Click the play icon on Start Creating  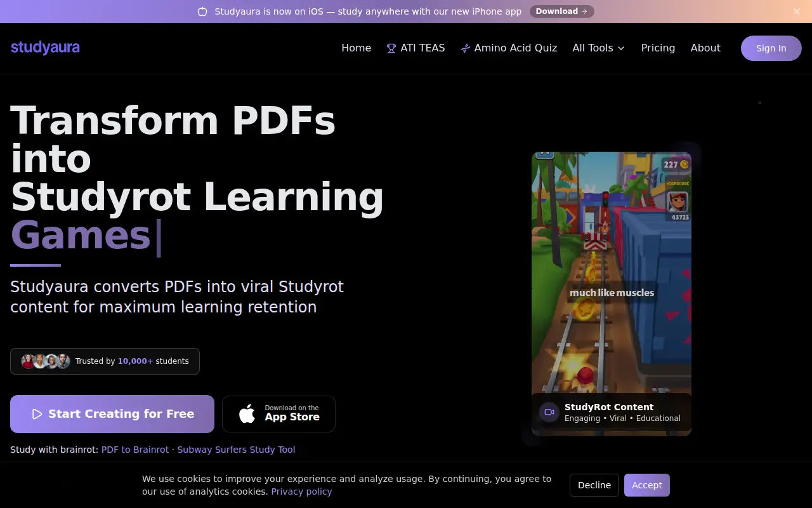(37, 414)
